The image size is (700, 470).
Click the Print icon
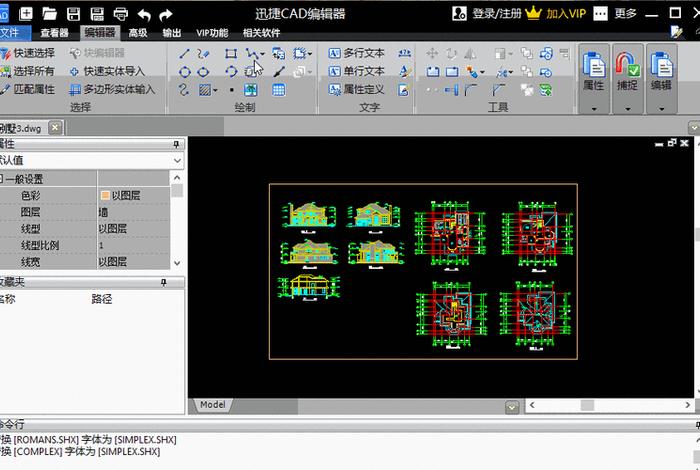pos(121,14)
